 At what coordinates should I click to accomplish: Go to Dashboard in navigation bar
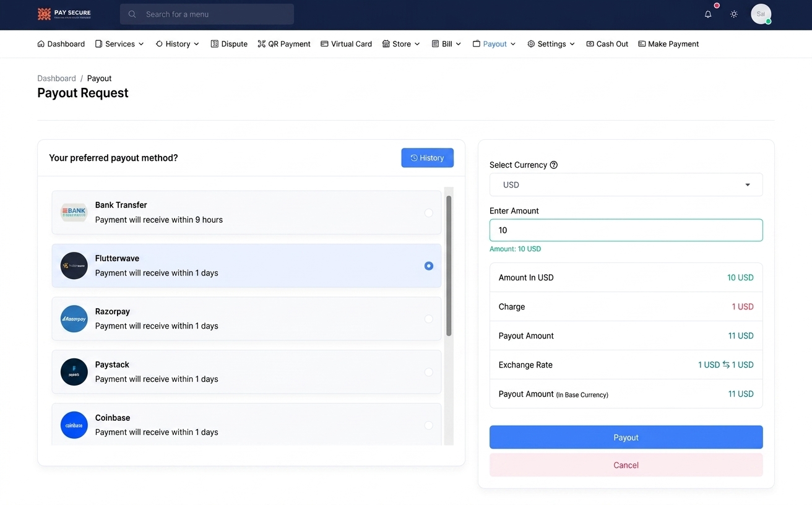point(61,44)
